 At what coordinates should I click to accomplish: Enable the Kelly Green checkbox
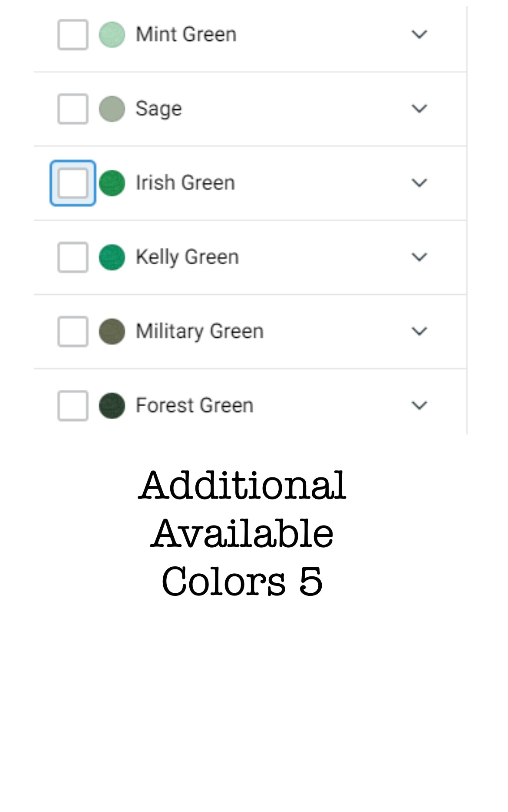pyautogui.click(x=73, y=257)
